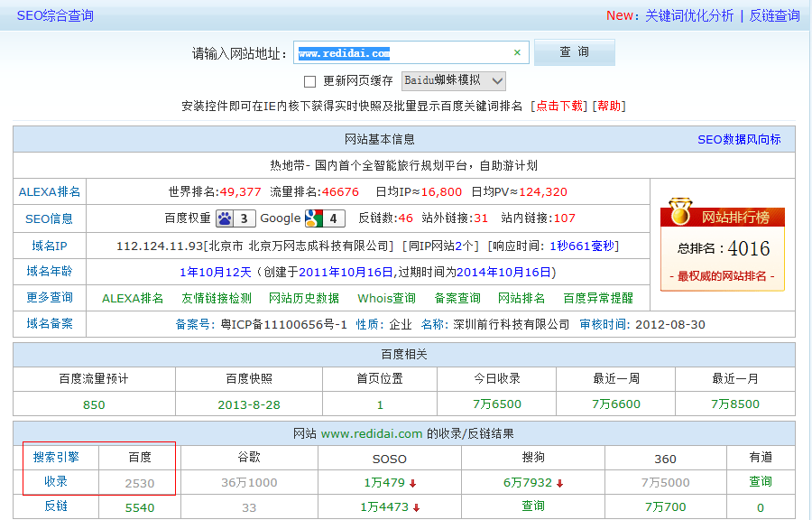This screenshot has width=812, height=520.
Task: Click the SEO信息 row header link
Action: [x=50, y=219]
